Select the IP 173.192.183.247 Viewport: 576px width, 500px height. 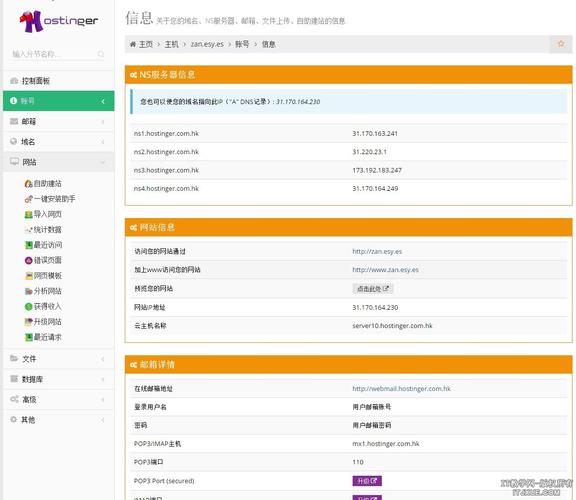point(377,170)
